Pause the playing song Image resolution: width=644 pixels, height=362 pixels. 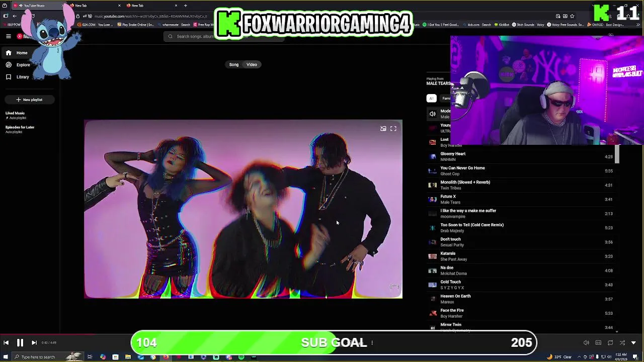(20, 342)
